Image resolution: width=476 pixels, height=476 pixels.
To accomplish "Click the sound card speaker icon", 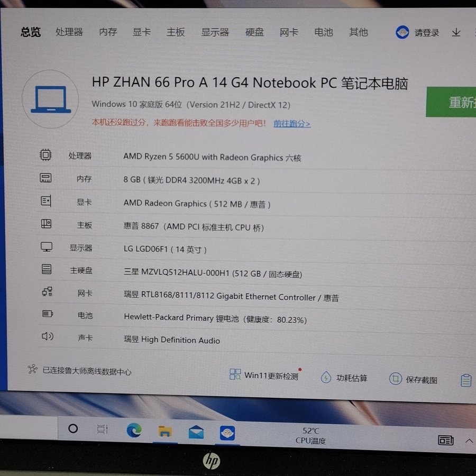I will pos(47,336).
